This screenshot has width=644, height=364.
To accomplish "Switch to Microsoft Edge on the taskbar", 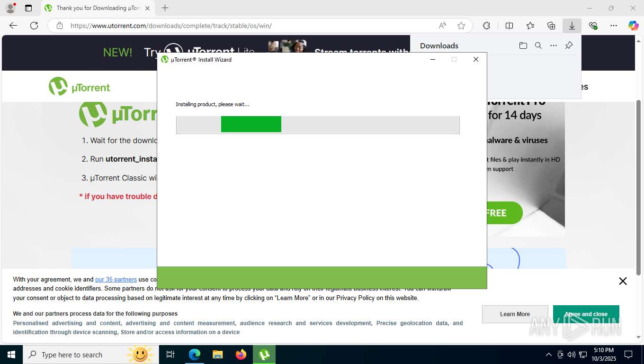I will [x=195, y=355].
